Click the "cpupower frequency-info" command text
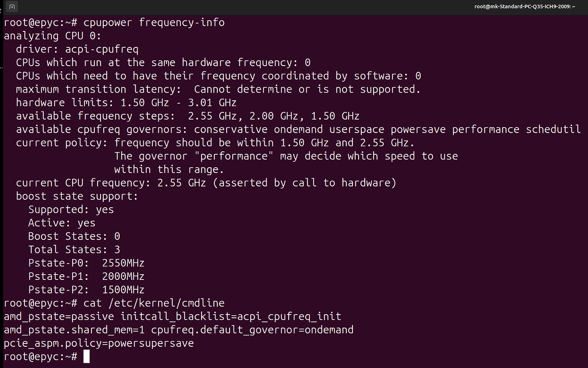This screenshot has height=368, width=588. 154,22
